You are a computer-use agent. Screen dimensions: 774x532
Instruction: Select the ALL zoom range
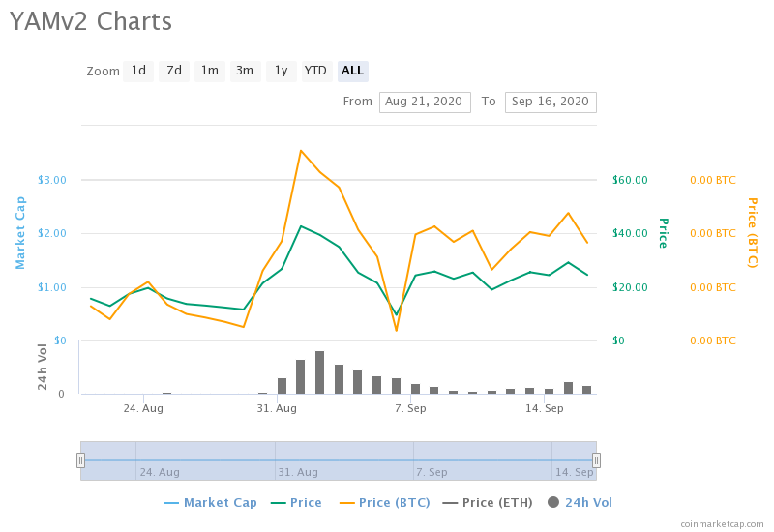[353, 71]
